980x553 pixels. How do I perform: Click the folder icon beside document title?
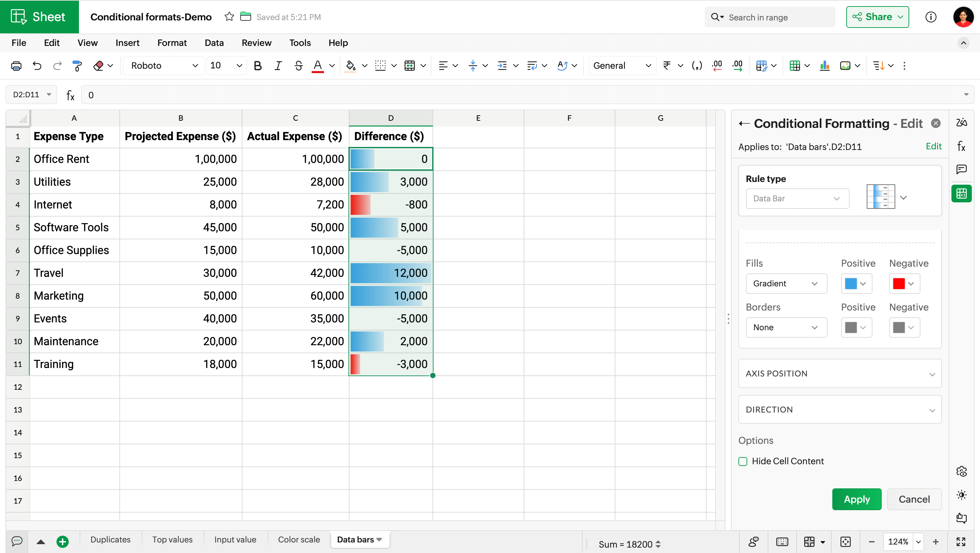(246, 17)
